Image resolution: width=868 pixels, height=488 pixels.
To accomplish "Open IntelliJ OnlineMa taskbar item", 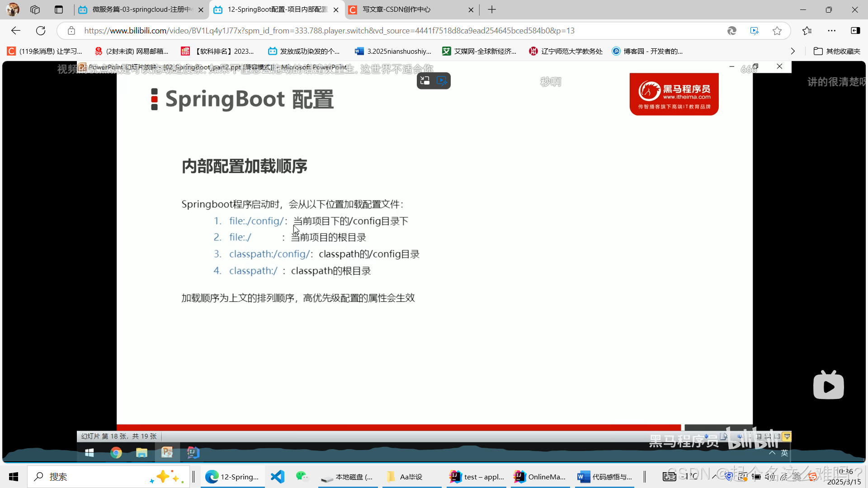I will click(540, 477).
